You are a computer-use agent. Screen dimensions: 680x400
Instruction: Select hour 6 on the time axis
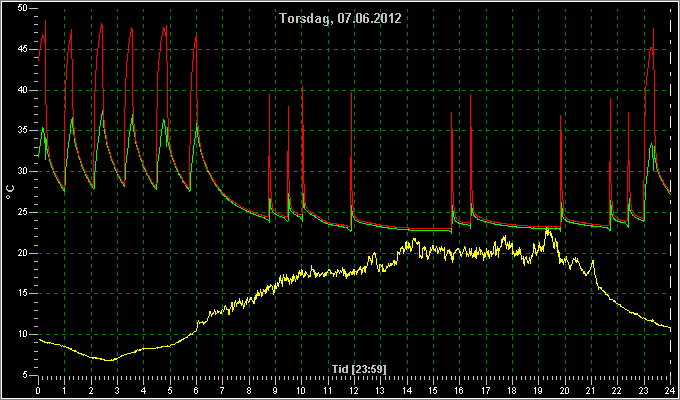tap(196, 389)
